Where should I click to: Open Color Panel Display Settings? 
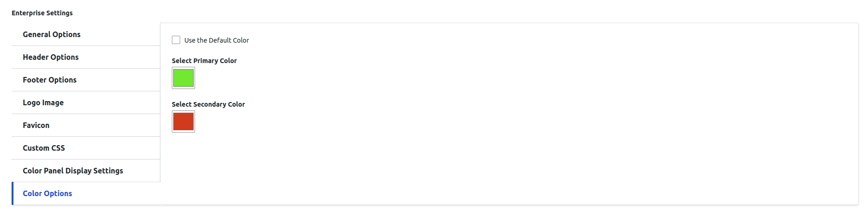point(73,171)
